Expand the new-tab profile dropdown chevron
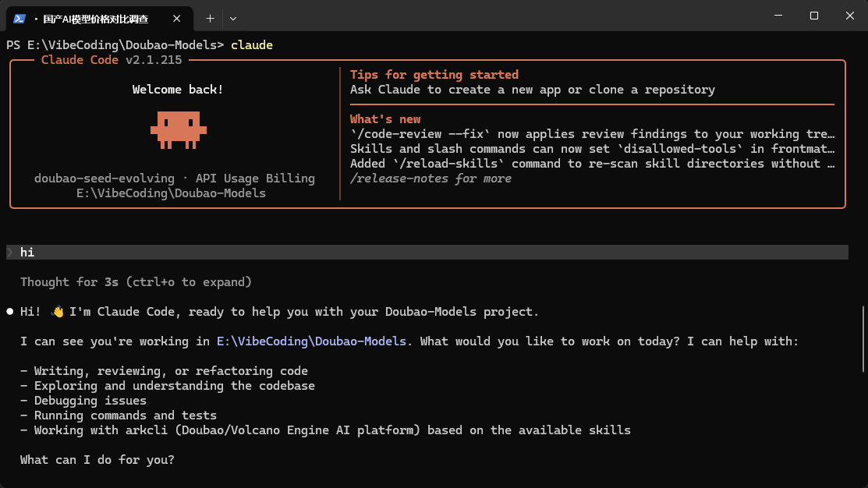The width and height of the screenshot is (868, 488). pyautogui.click(x=233, y=19)
